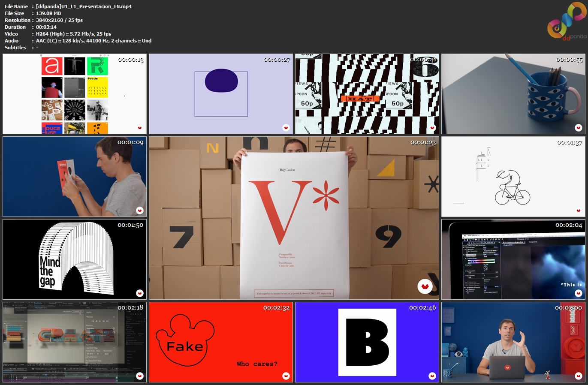Open the red Fake Who cares thumbnail

tap(221, 342)
